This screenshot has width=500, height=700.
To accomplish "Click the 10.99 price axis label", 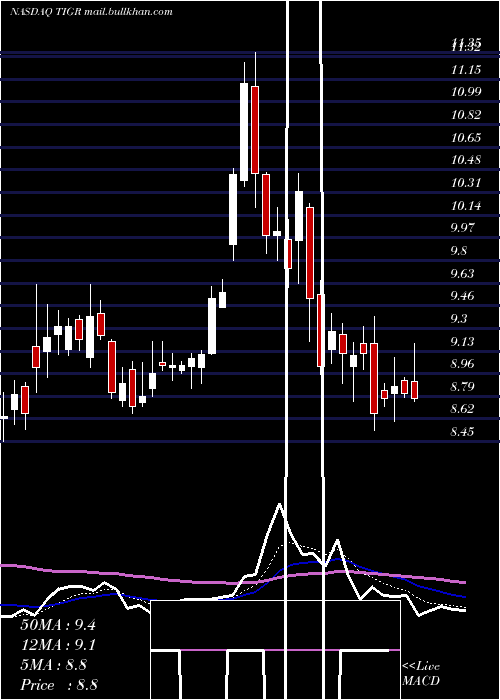I will (x=466, y=92).
